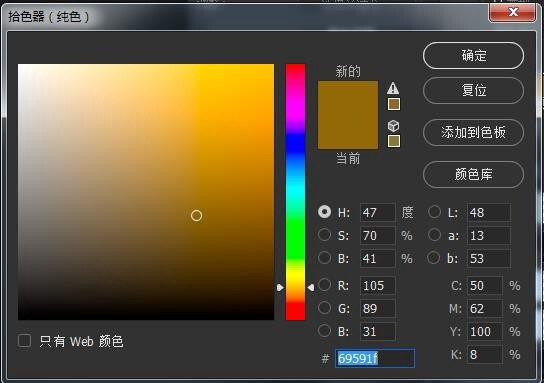Viewport: 544px width, 383px height.
Task: Select the L lightness radio button
Action: pos(434,212)
